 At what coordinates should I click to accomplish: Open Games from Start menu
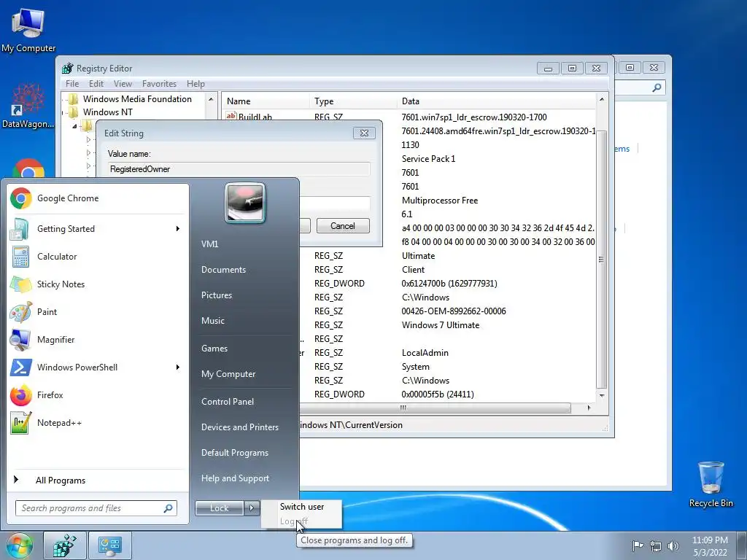coord(214,349)
